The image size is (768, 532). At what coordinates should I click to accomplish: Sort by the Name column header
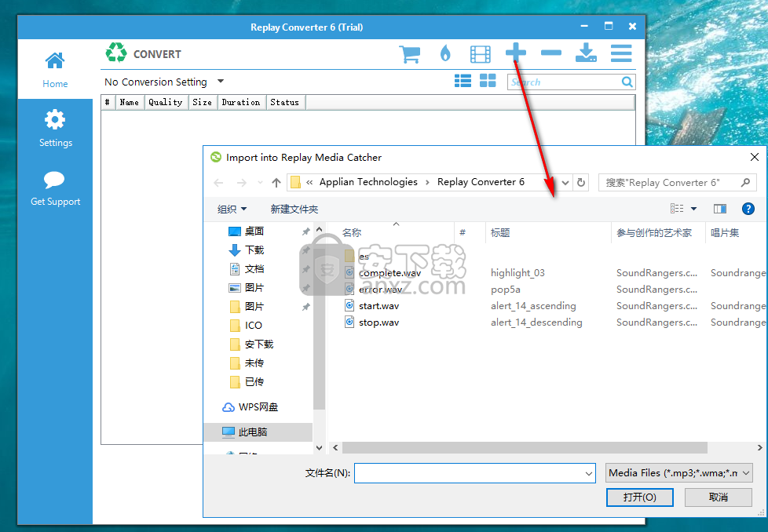pos(130,102)
